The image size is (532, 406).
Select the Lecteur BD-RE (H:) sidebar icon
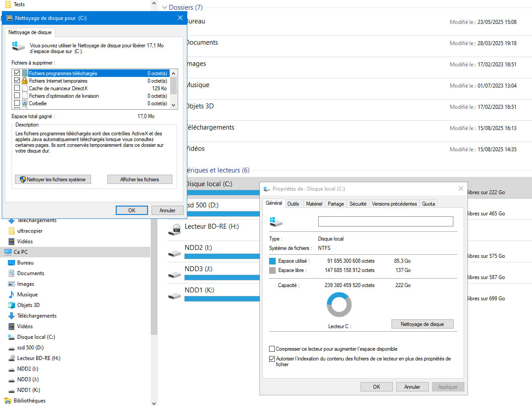tap(11, 358)
